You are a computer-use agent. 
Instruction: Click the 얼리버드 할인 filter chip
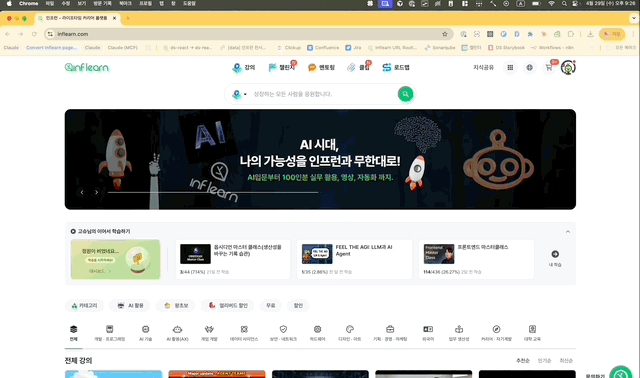point(228,305)
